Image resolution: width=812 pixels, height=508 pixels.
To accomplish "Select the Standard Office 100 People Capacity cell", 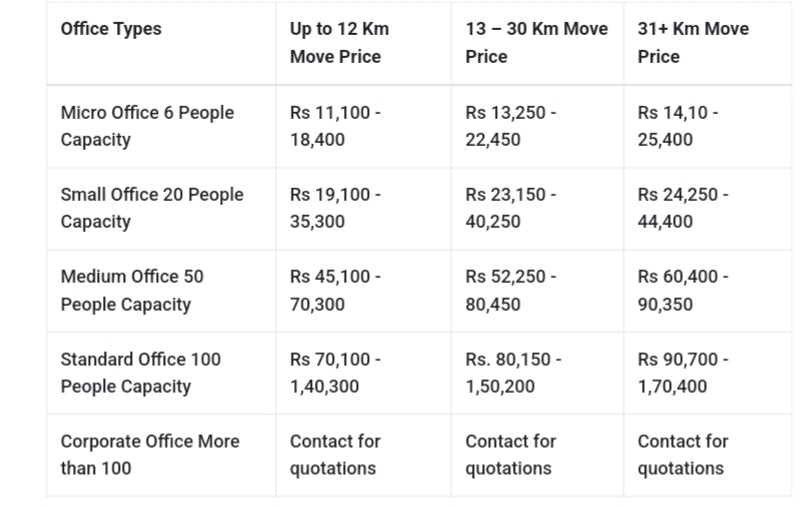I will click(x=140, y=372).
